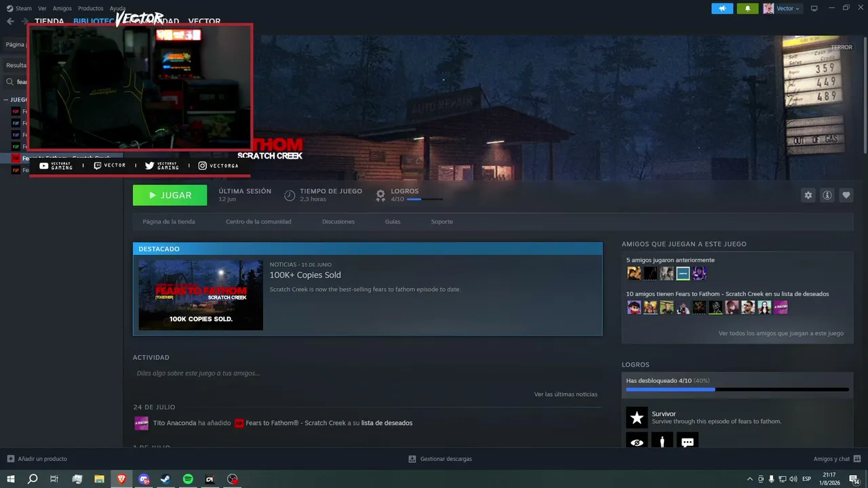Open game settings gear icon

808,195
